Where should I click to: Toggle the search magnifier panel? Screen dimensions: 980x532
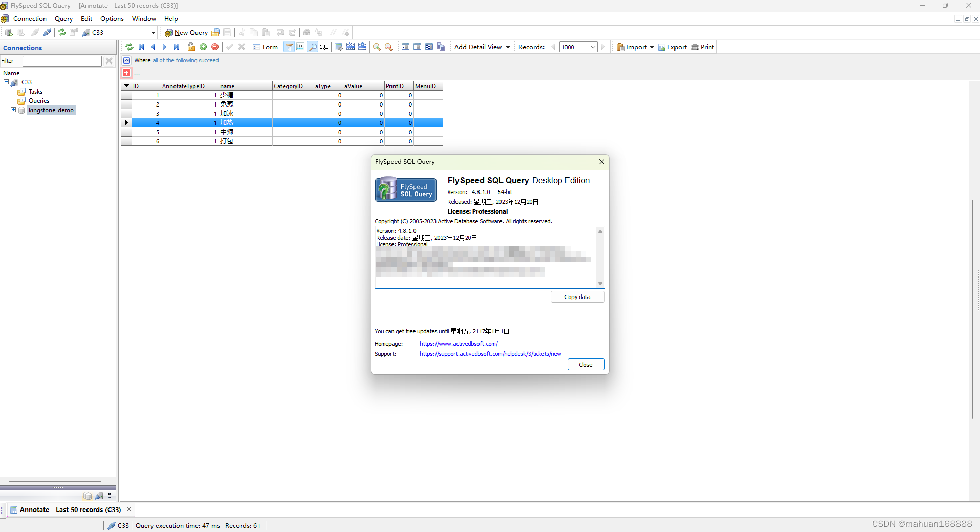click(x=312, y=47)
